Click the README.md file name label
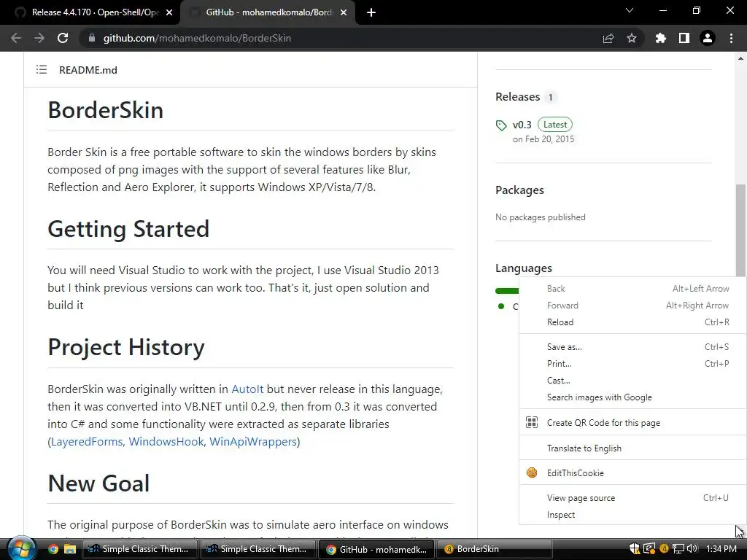Image resolution: width=747 pixels, height=560 pixels. [88, 70]
